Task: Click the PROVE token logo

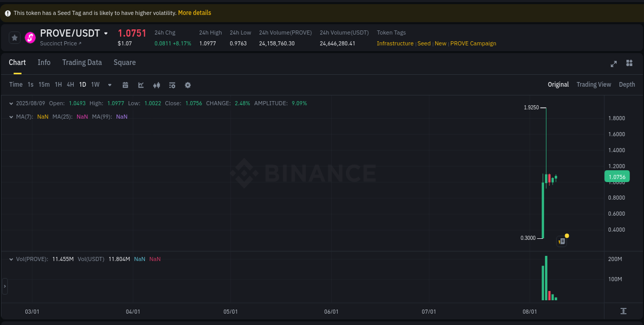Action: tap(29, 37)
